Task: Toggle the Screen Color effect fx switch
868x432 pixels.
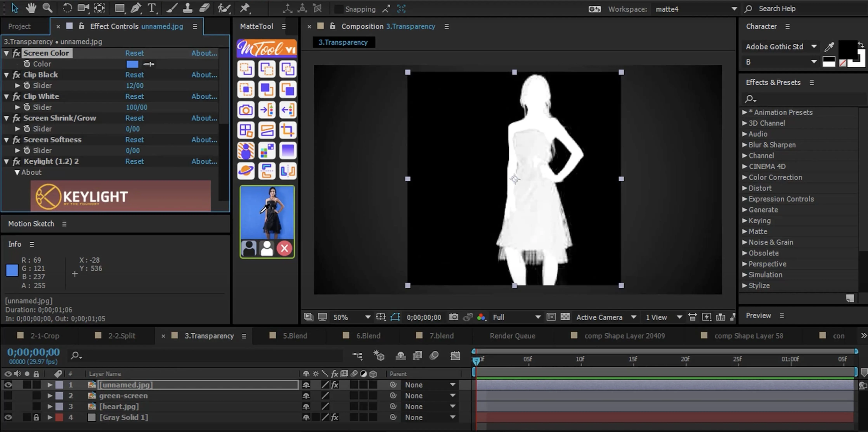Action: click(16, 53)
